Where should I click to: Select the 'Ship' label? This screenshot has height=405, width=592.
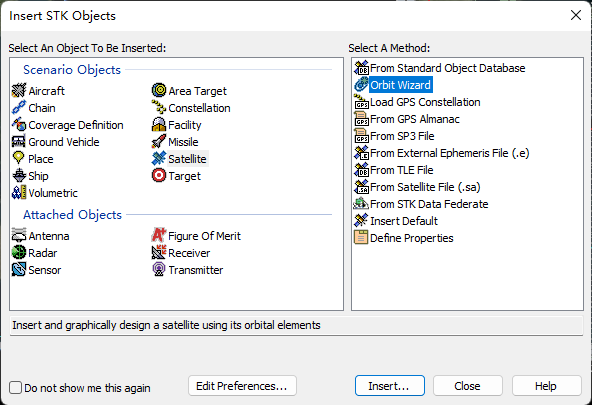38,176
